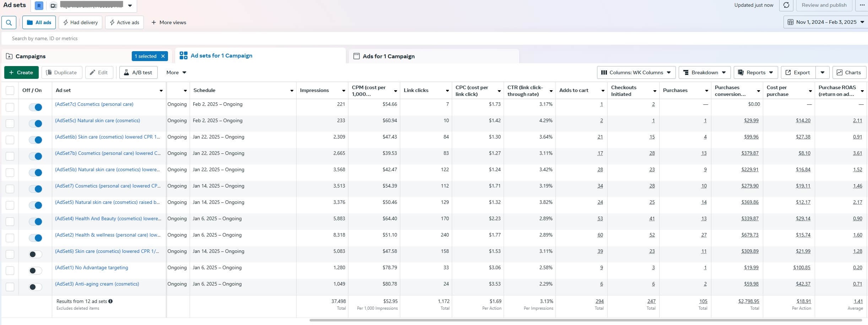Focus the search by name, ID or metrics field
The image size is (868, 325).
(213, 38)
